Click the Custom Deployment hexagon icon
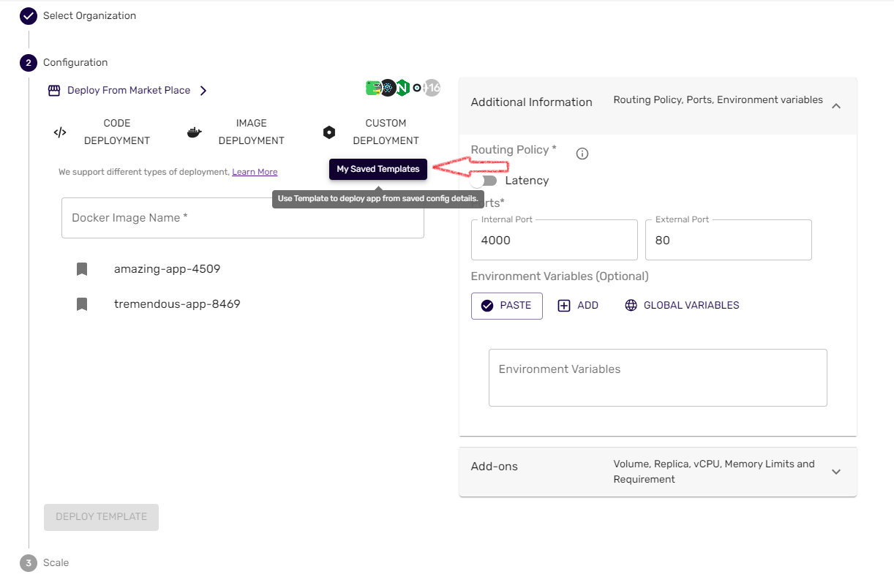 (329, 132)
